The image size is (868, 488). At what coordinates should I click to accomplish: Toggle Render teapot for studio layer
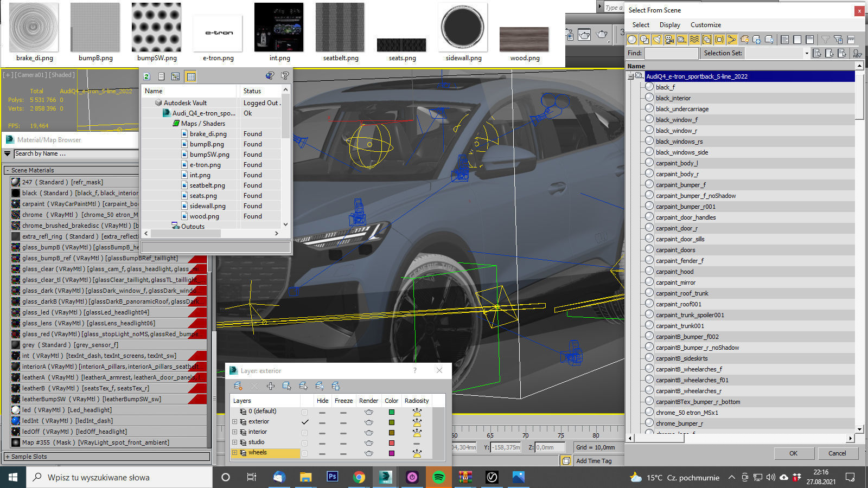(x=369, y=443)
